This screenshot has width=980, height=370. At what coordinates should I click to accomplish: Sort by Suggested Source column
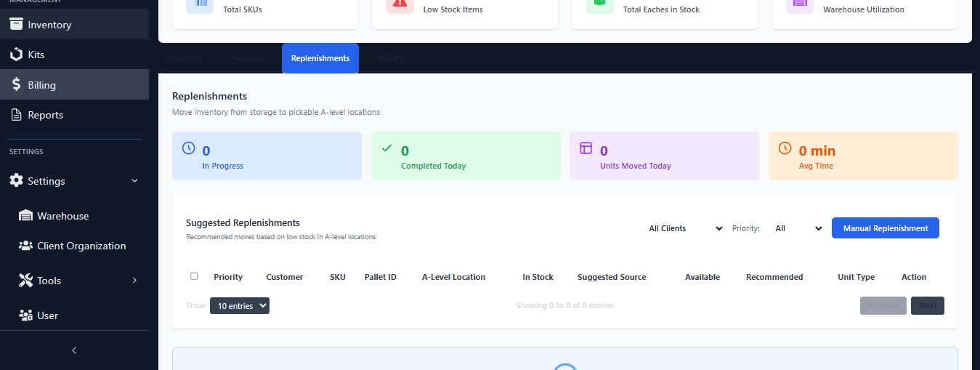[612, 277]
